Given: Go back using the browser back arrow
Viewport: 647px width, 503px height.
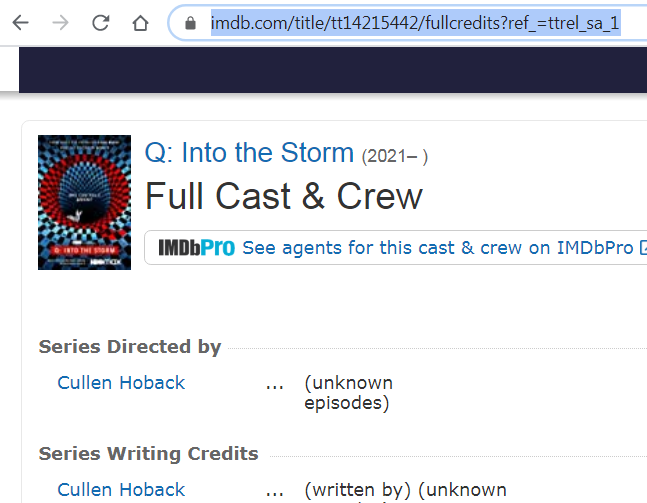Looking at the screenshot, I should tap(20, 23).
